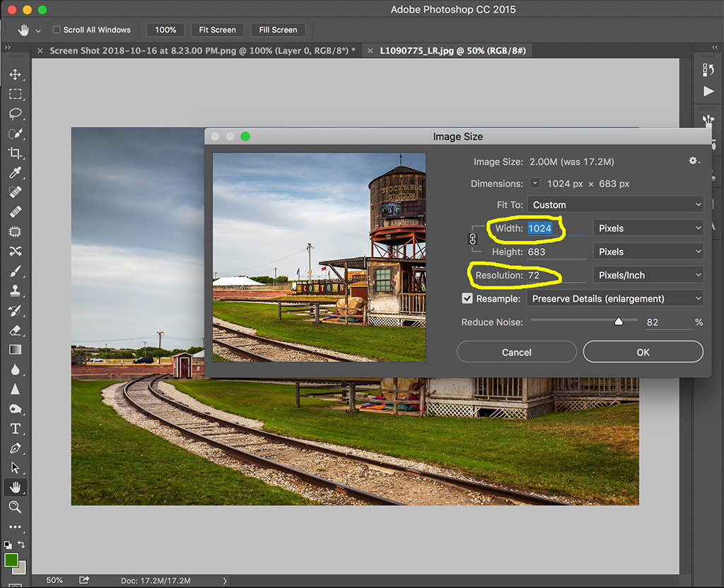The width and height of the screenshot is (724, 588).
Task: Enable Scroll All Windows checkbox
Action: click(57, 30)
